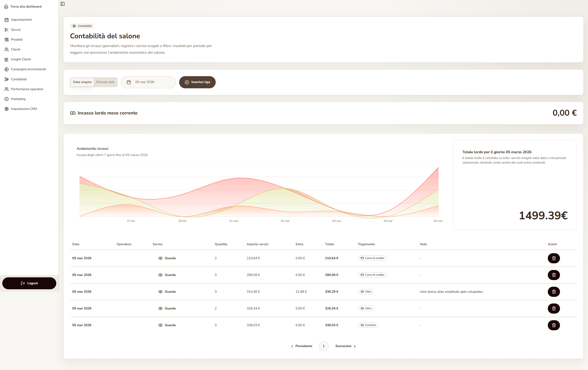Click the banknote icon beside Incasso lordo

tap(73, 113)
